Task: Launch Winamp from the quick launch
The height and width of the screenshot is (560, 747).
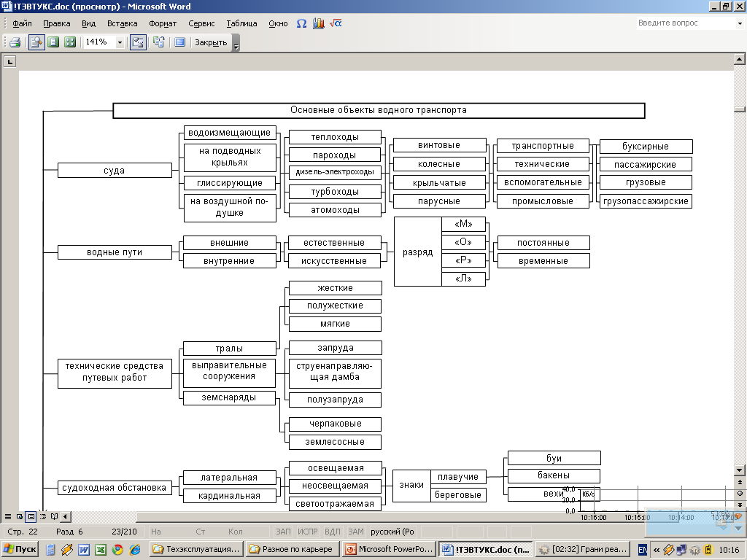Action: point(67,550)
